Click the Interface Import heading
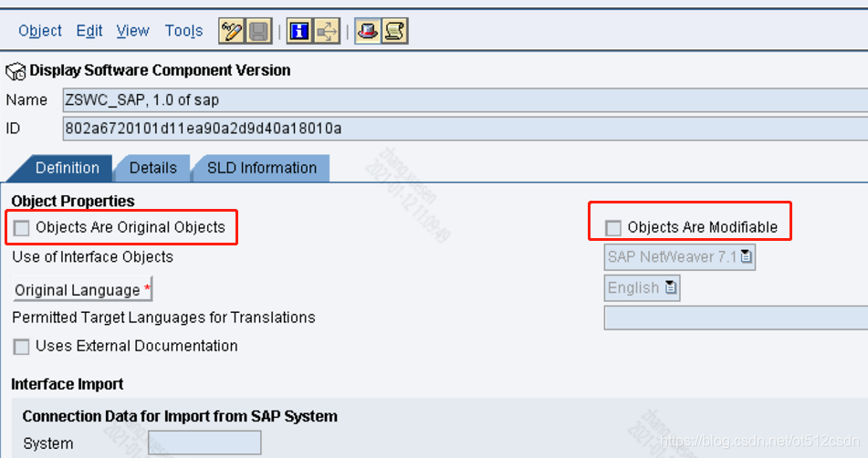The width and height of the screenshot is (868, 458). point(67,384)
